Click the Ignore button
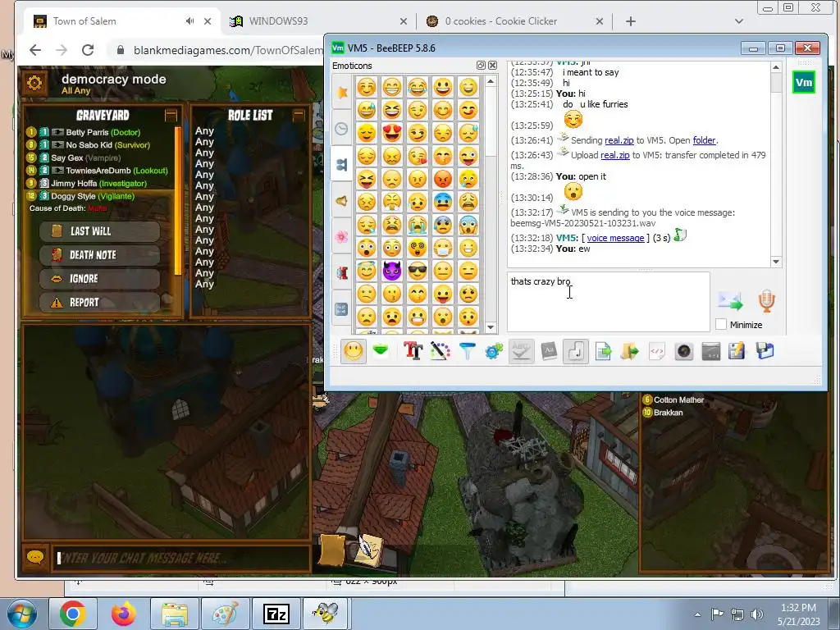 pyautogui.click(x=99, y=279)
